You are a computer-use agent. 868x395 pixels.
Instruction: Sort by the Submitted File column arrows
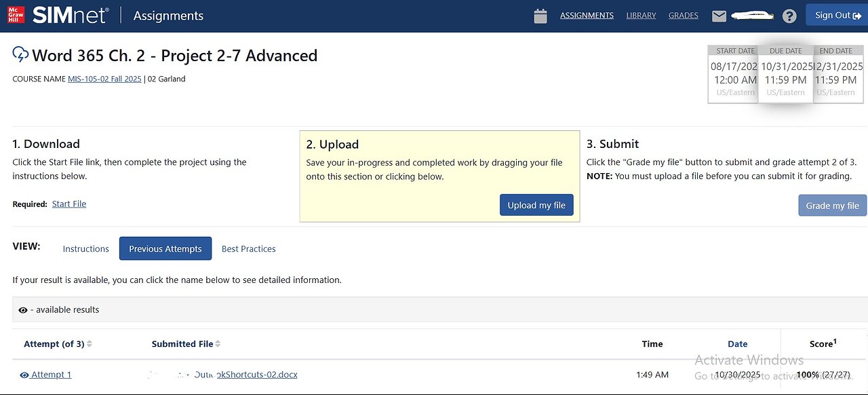[x=218, y=344]
